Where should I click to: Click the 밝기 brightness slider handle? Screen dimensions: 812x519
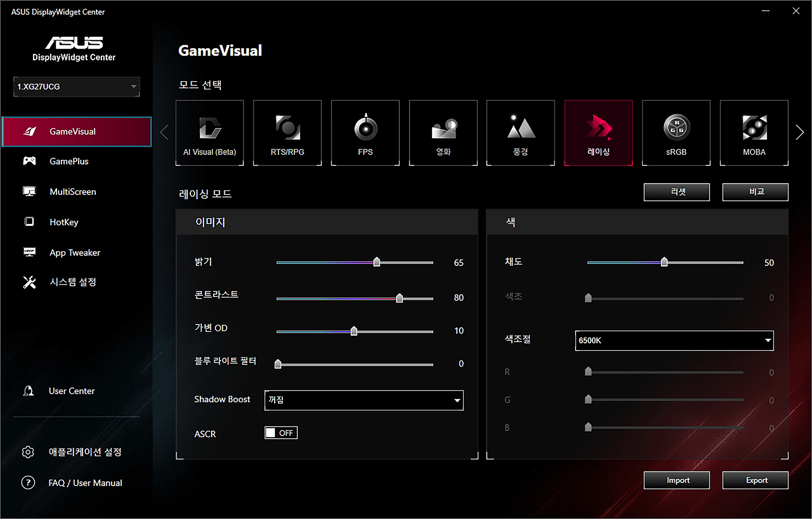377,262
